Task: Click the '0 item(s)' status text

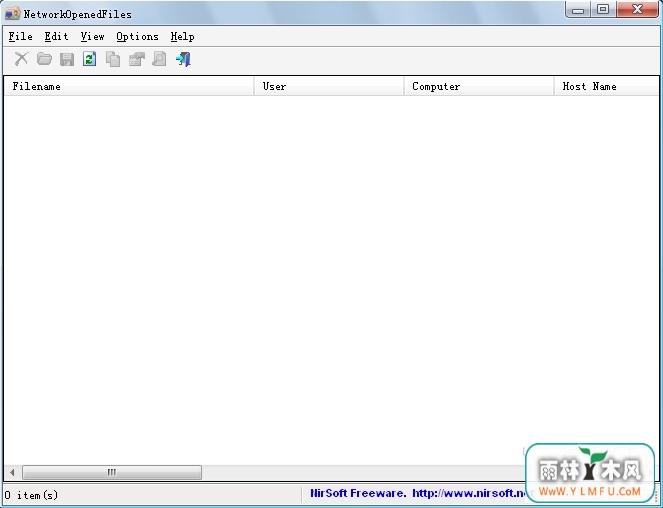Action: (31, 494)
